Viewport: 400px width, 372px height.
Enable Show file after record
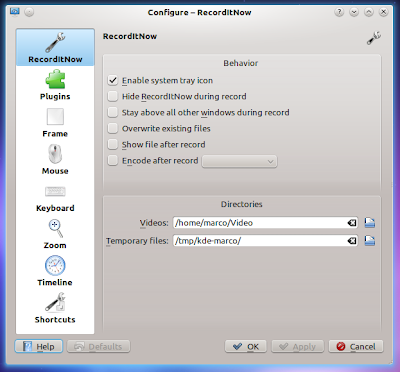113,144
